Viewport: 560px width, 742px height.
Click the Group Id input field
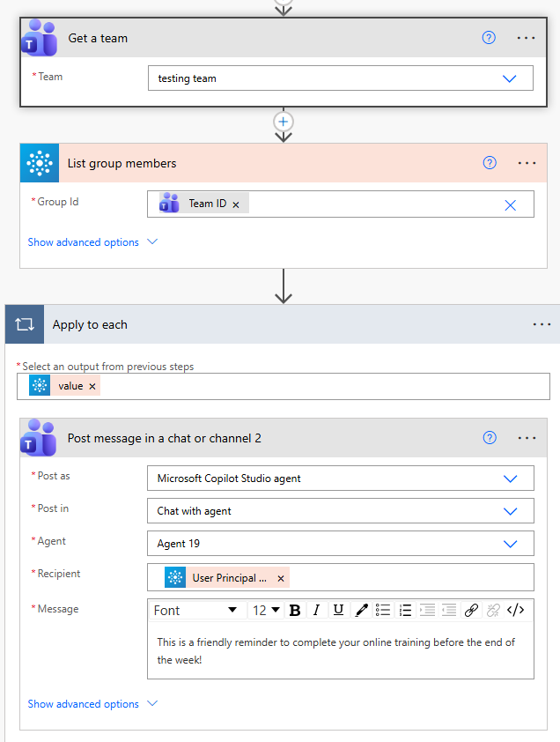pyautogui.click(x=341, y=204)
